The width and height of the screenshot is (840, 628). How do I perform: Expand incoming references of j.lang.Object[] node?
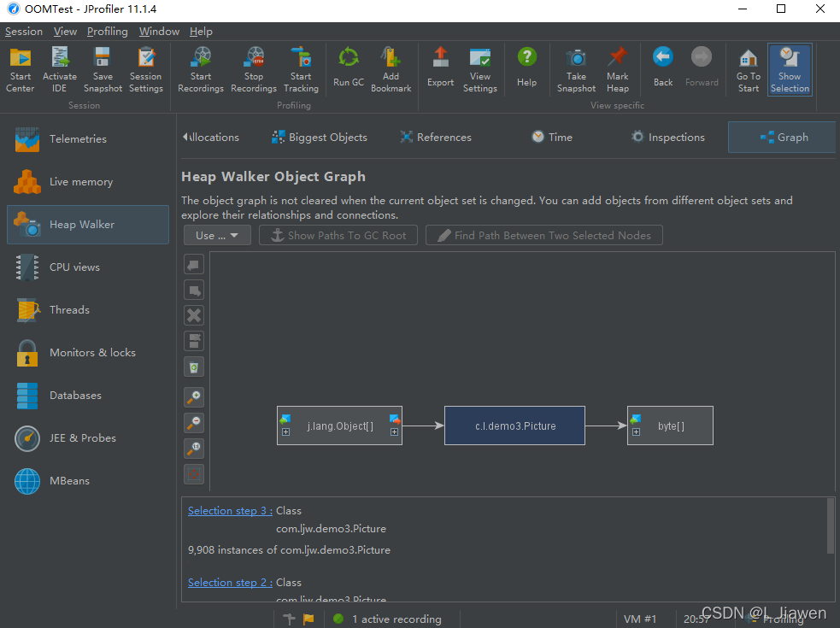coord(286,431)
